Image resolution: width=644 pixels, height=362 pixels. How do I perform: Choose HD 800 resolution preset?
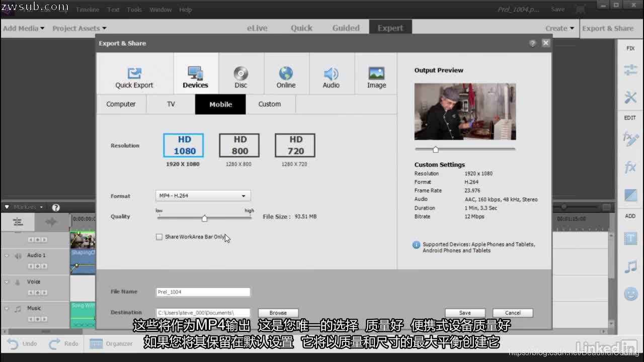click(x=239, y=145)
